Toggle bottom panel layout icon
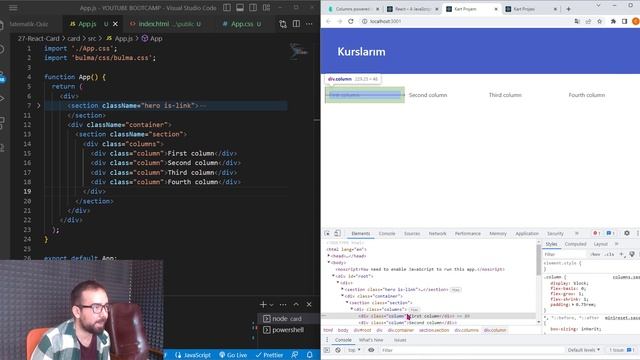Screen dimensions: 640x360 tap(240, 8)
